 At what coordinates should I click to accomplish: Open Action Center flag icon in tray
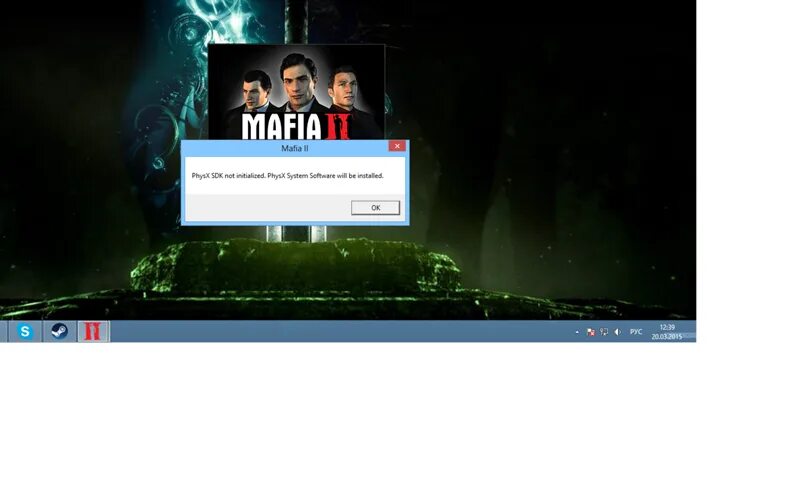(590, 332)
